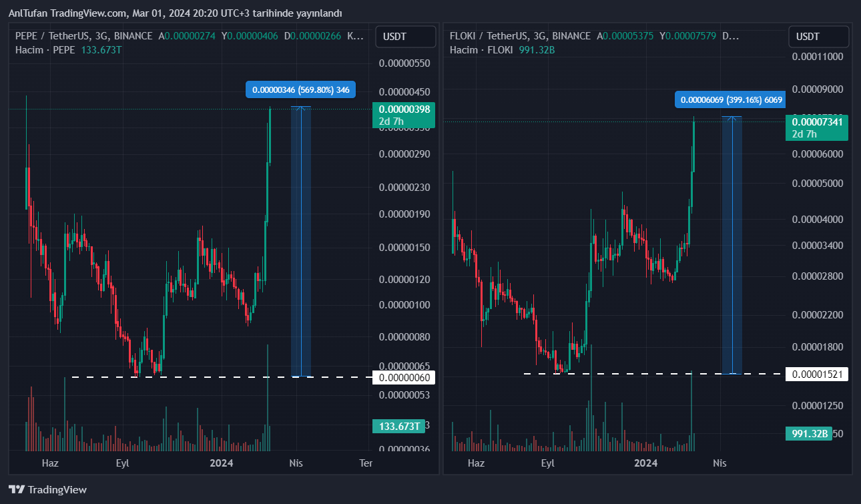Click the PEPE 569.80% measurement label
Image resolution: width=861 pixels, height=504 pixels.
(x=300, y=89)
